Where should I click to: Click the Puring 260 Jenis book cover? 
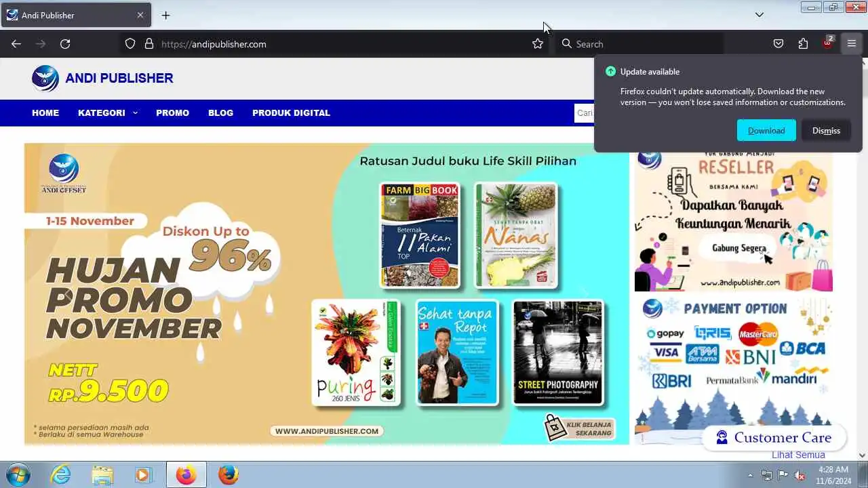pos(357,352)
